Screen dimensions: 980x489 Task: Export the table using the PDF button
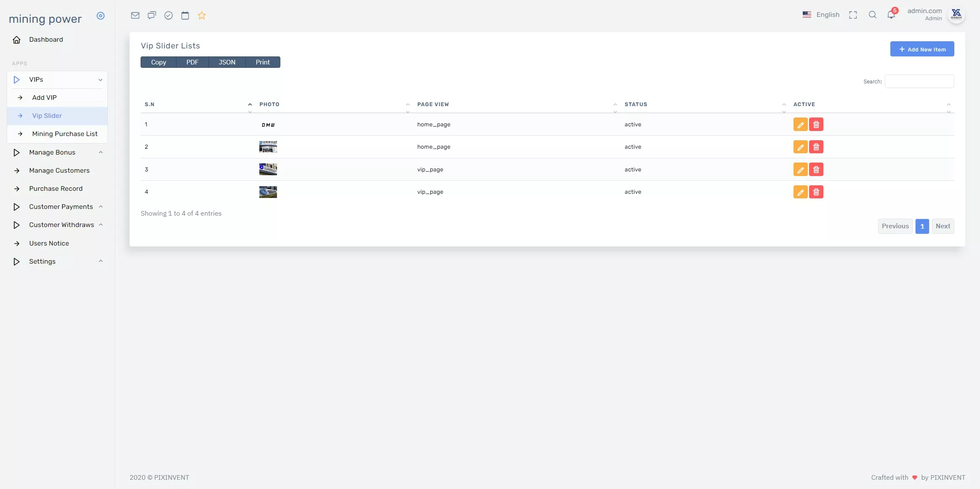pos(192,62)
